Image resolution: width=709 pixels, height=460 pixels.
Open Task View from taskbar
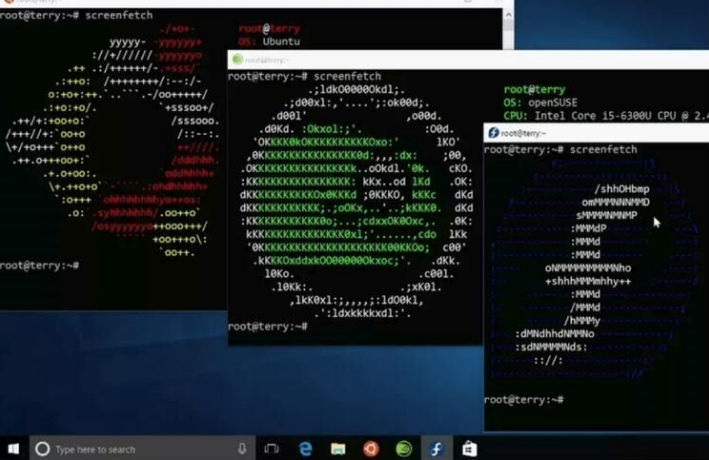pyautogui.click(x=271, y=449)
